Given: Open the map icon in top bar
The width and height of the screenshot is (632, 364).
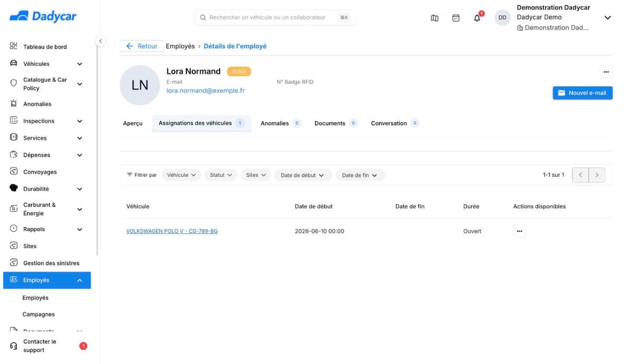Looking at the screenshot, I should tap(434, 18).
